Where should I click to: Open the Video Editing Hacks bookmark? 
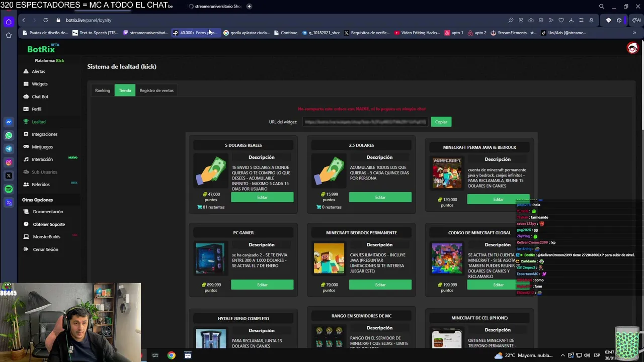[418, 33]
